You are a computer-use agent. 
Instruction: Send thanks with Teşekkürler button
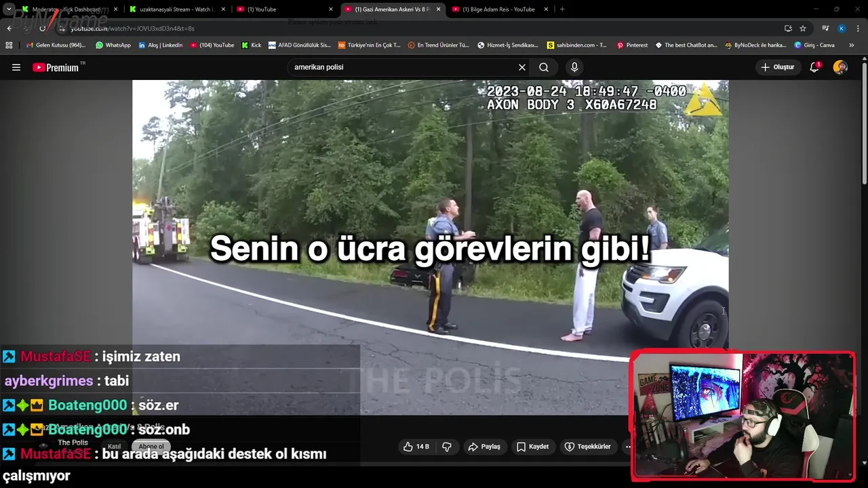pos(588,447)
